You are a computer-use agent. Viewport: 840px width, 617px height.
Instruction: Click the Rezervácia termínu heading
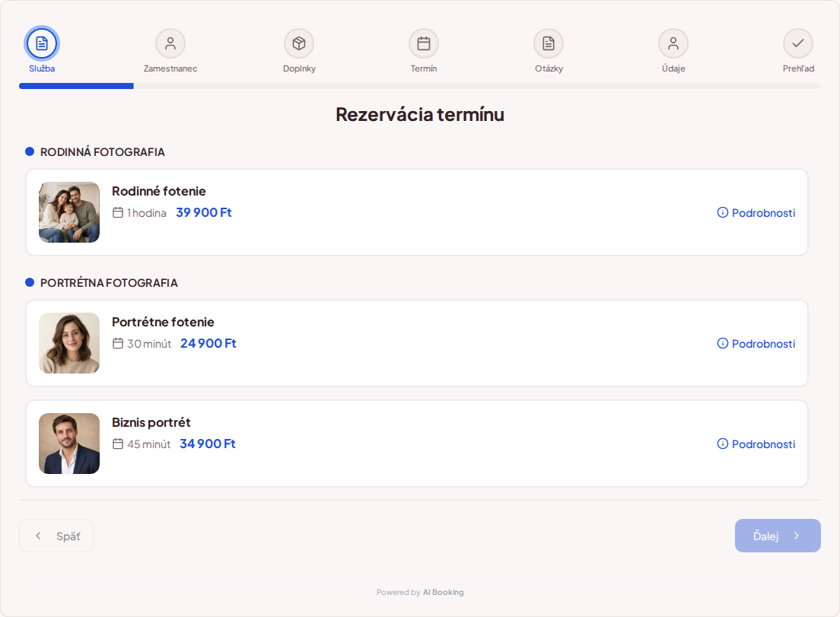point(420,115)
